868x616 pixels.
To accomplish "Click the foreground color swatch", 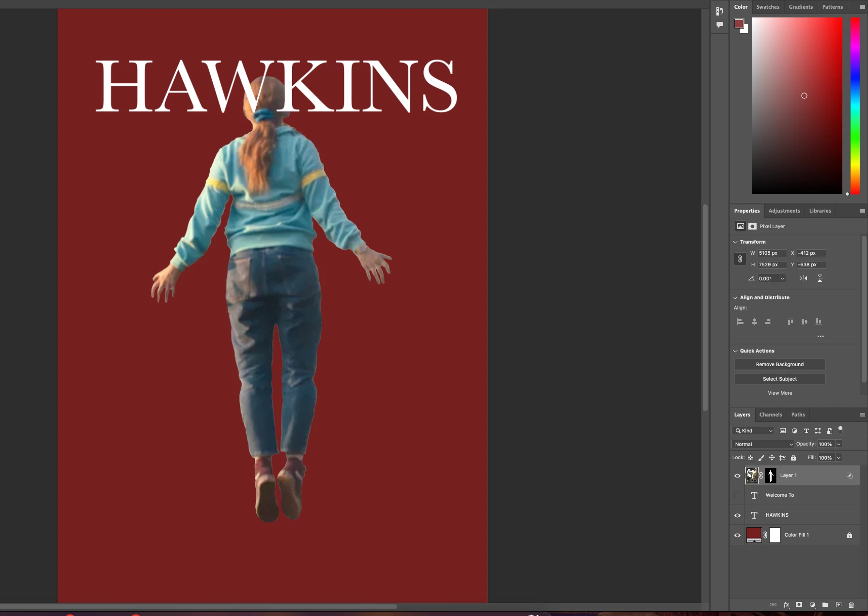I will coord(739,24).
